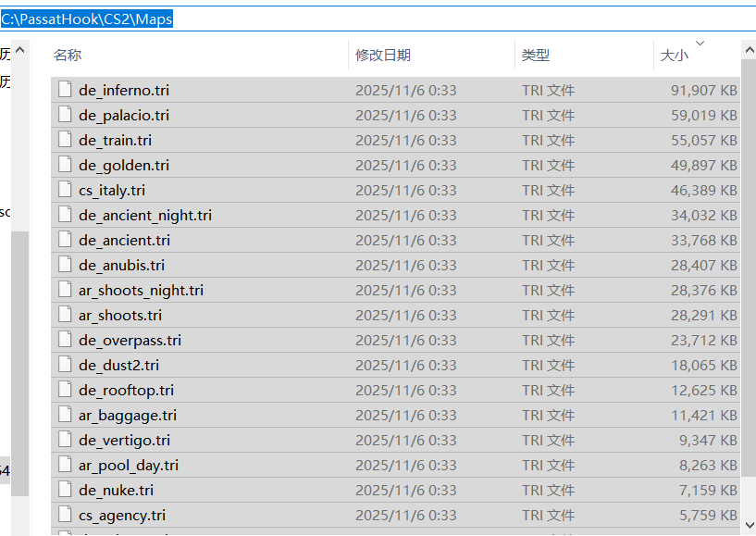The width and height of the screenshot is (756, 536).
Task: Select the de_dust2.tri file icon
Action: pos(64,365)
